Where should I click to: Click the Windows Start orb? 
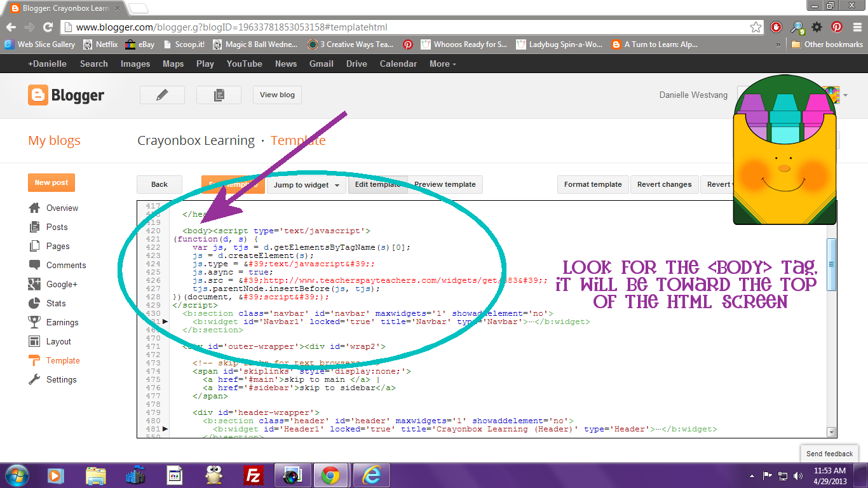coord(17,475)
